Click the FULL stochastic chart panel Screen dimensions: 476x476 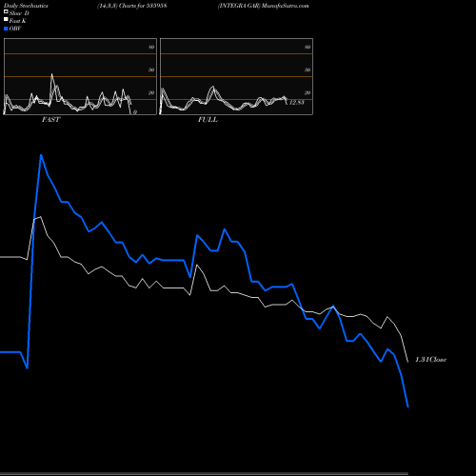point(236,76)
